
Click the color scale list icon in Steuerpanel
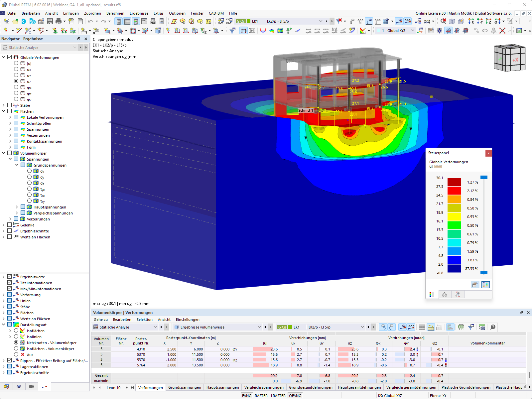click(432, 295)
